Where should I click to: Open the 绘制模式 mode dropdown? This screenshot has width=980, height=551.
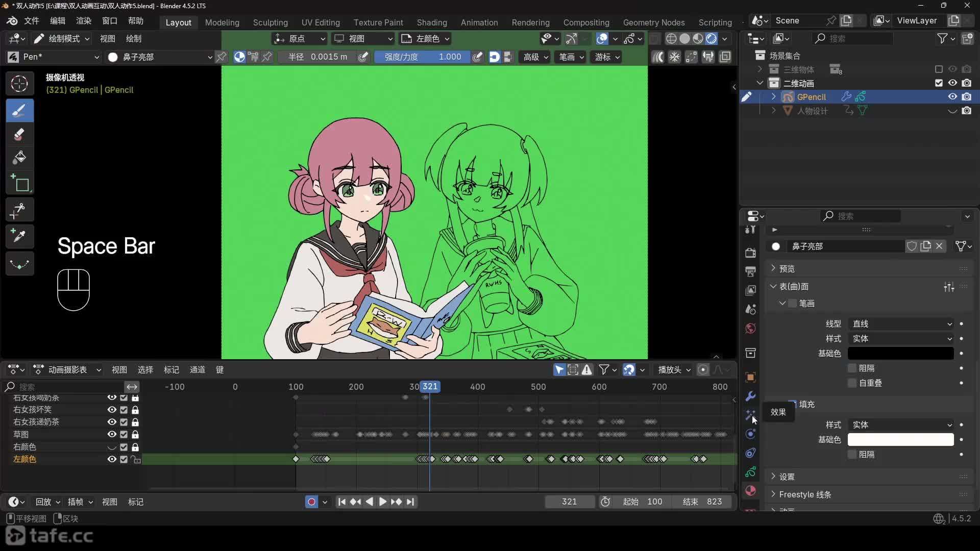point(62,39)
